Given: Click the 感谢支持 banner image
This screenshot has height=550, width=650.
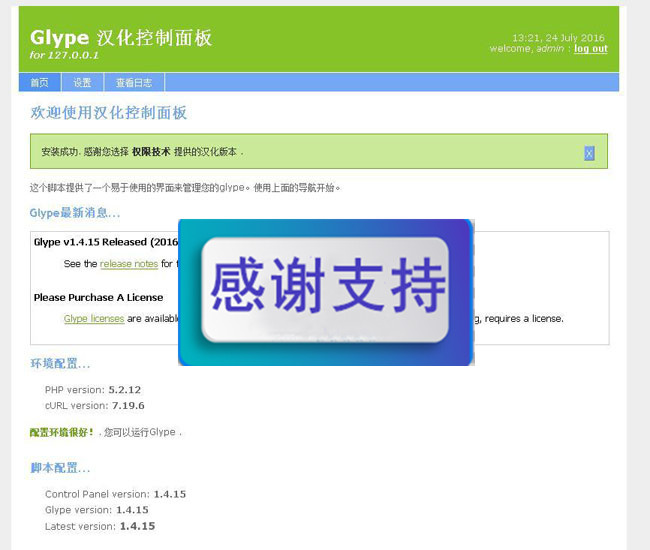Looking at the screenshot, I should click(x=326, y=292).
